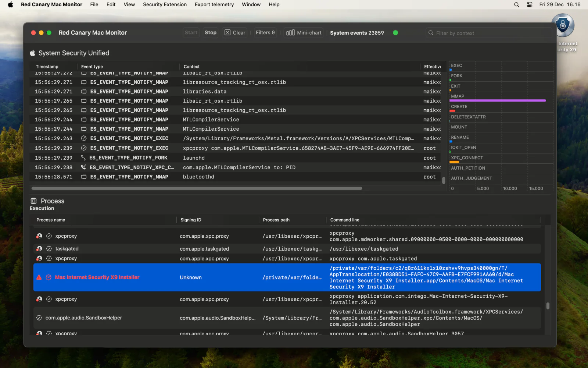Viewport: 588px width, 368px height.
Task: Click the phone icon on XPC_C event row
Action: pyautogui.click(x=83, y=167)
